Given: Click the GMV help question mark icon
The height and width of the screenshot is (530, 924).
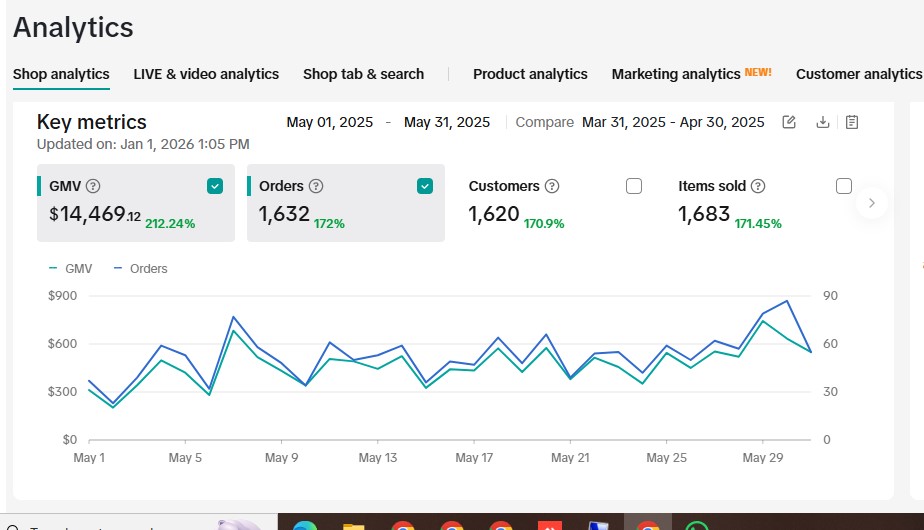Looking at the screenshot, I should (93, 186).
